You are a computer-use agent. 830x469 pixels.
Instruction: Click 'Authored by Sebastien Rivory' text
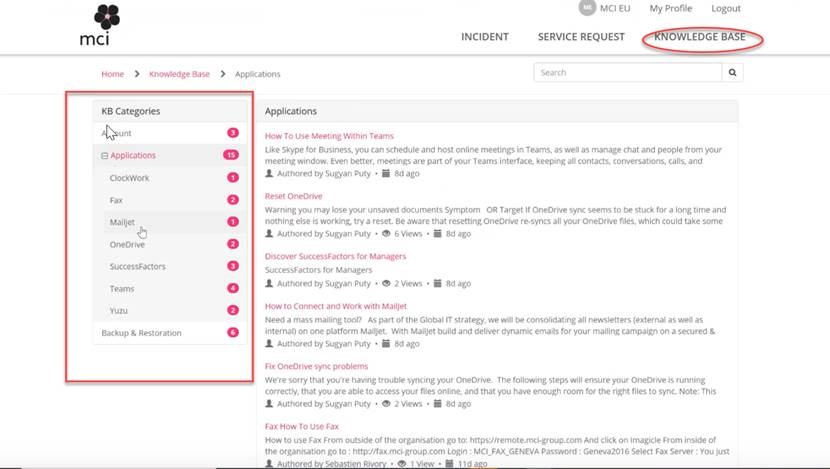tap(331, 464)
